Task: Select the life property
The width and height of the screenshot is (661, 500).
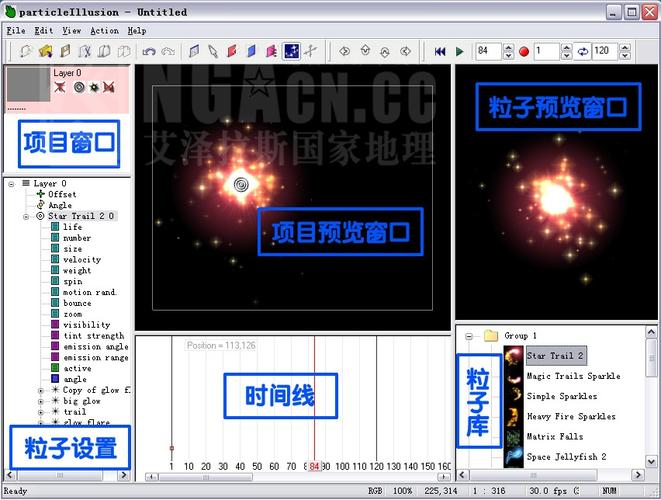Action: tap(72, 227)
